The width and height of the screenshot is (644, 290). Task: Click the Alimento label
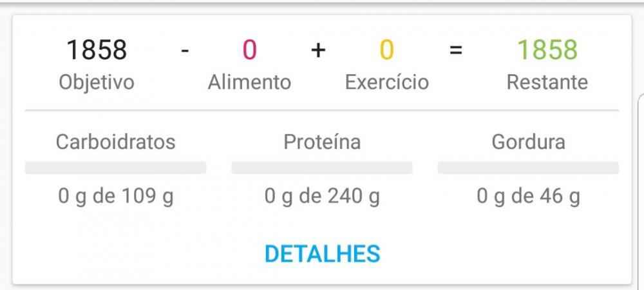pos(249,82)
